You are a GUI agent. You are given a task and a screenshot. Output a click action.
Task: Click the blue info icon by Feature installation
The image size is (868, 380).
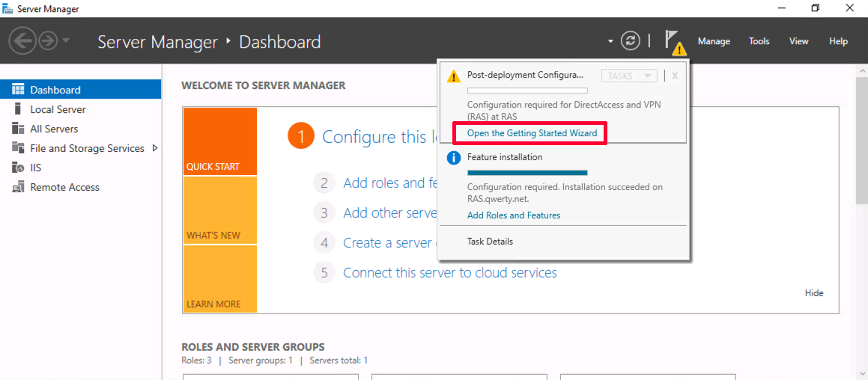coord(453,158)
